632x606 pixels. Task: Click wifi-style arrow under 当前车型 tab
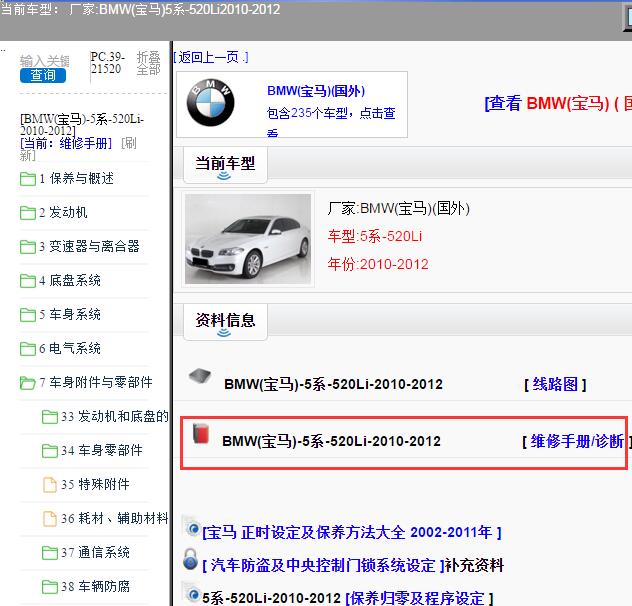pos(224,176)
